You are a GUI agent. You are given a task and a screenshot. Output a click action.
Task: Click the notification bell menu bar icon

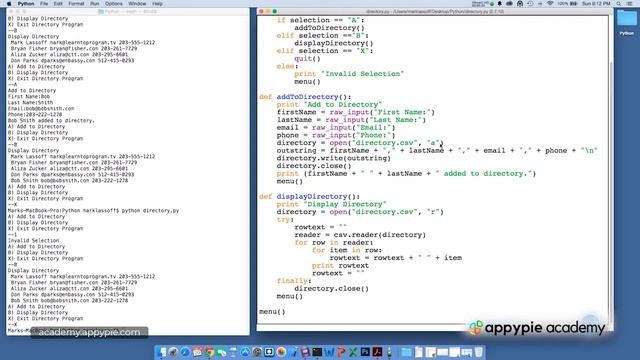[x=500, y=4]
